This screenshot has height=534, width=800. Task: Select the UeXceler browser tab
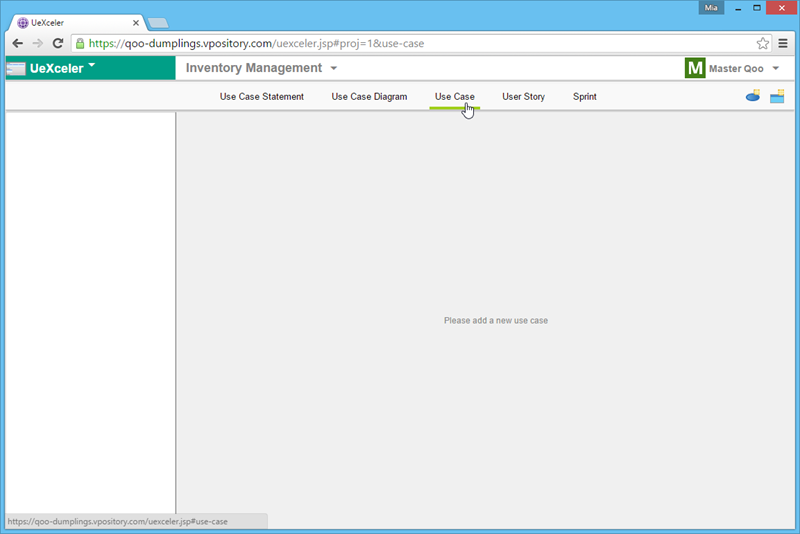point(77,23)
